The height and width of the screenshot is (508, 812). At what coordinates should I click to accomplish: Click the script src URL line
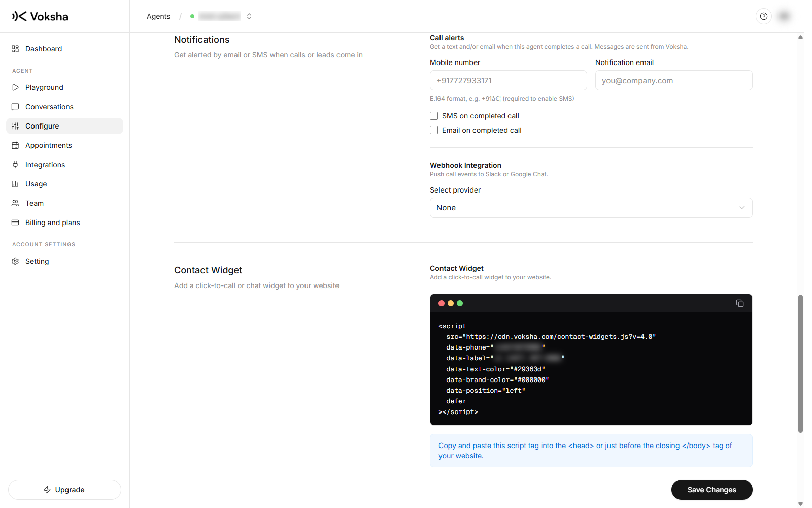tap(551, 337)
